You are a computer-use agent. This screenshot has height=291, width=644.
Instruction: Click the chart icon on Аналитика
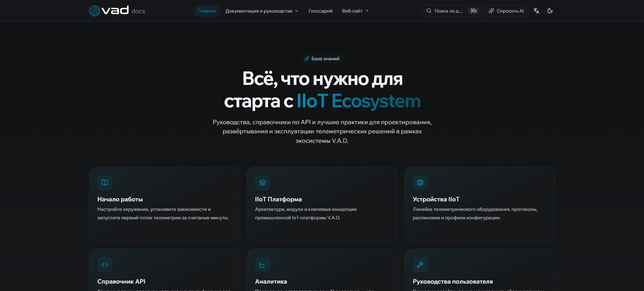pos(262,265)
